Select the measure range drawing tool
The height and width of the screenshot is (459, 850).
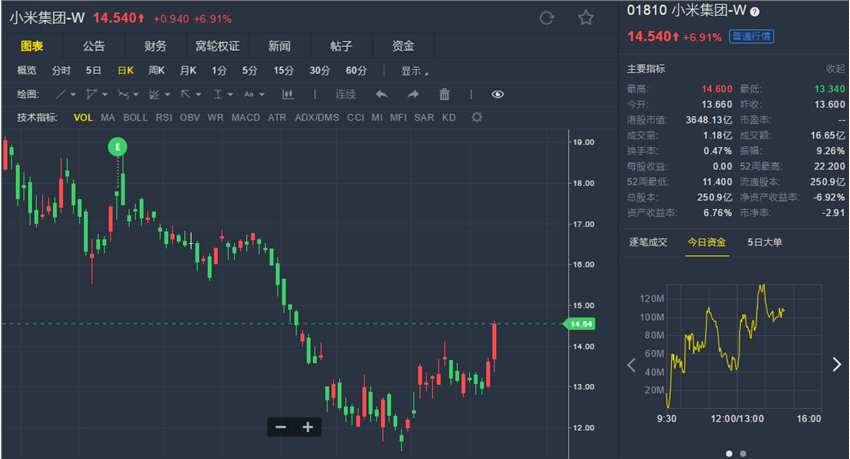click(218, 94)
